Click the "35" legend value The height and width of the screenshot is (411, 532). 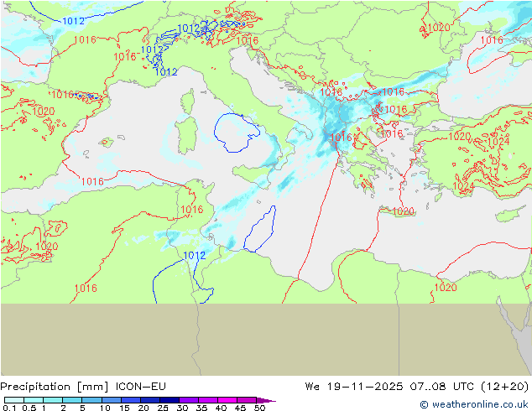(x=202, y=408)
